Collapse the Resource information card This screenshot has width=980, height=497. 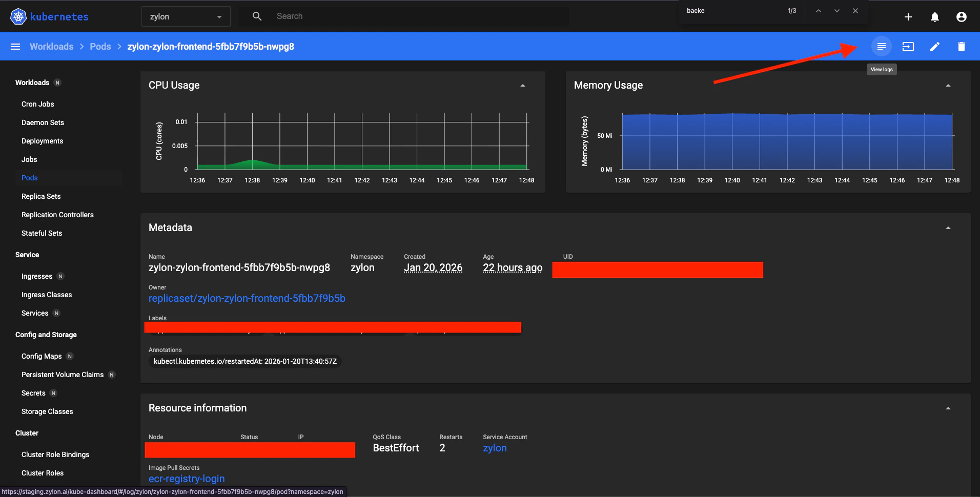948,408
